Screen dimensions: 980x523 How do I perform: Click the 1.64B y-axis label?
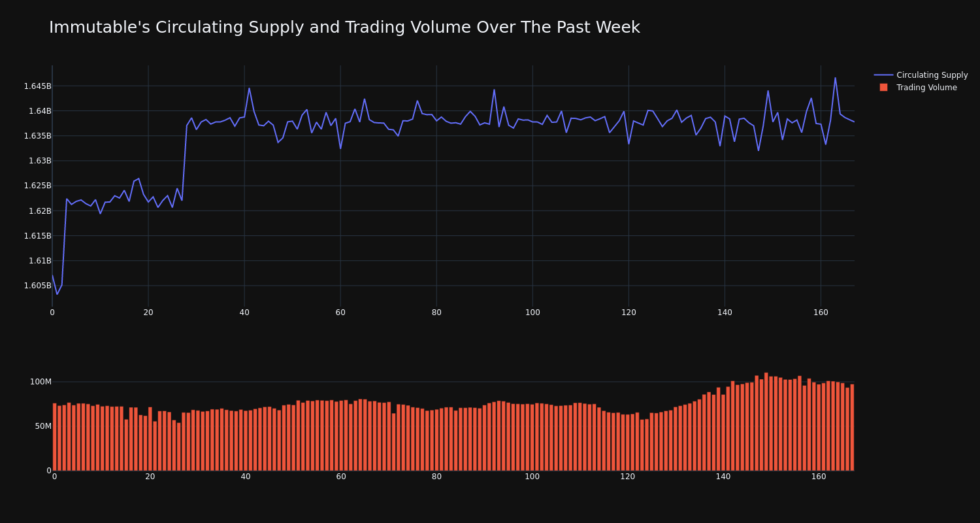[x=40, y=111]
